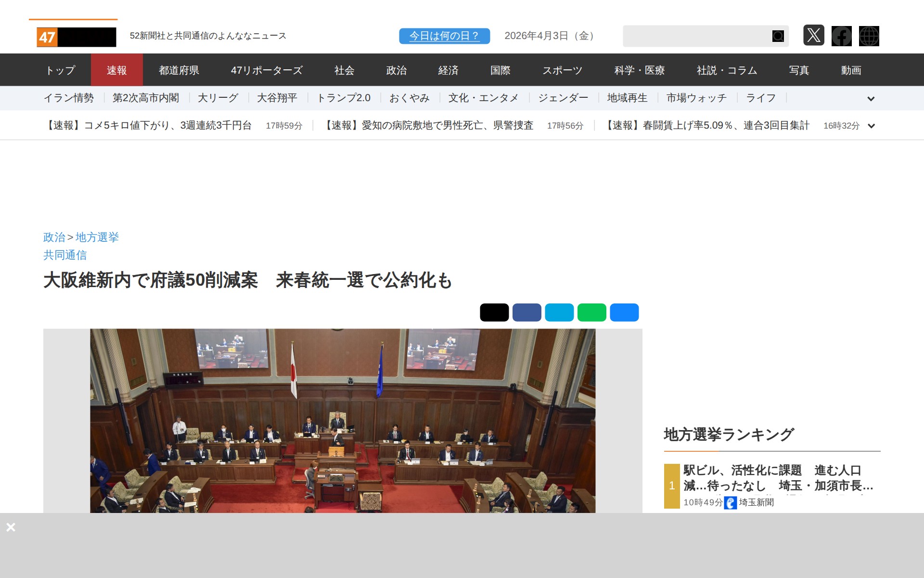The image size is (924, 578).
Task: Open the 都道府県 menu item
Action: tap(179, 70)
